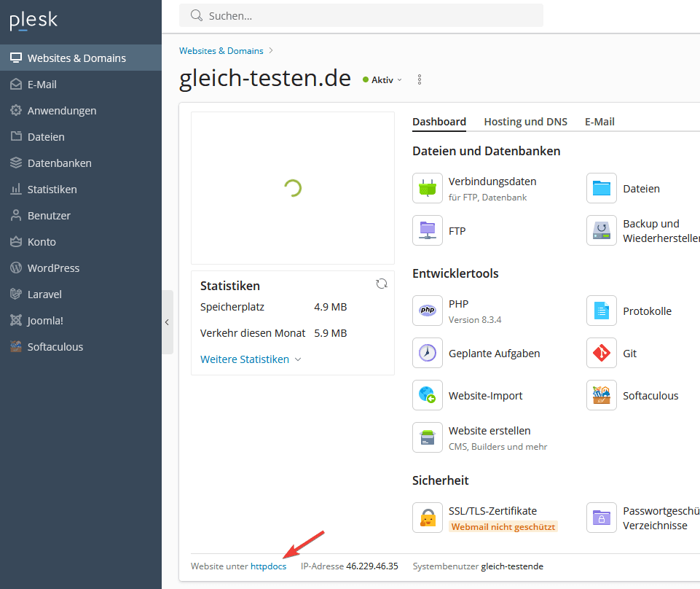Click the Website erstellen icon
The width and height of the screenshot is (700, 589).
click(427, 437)
